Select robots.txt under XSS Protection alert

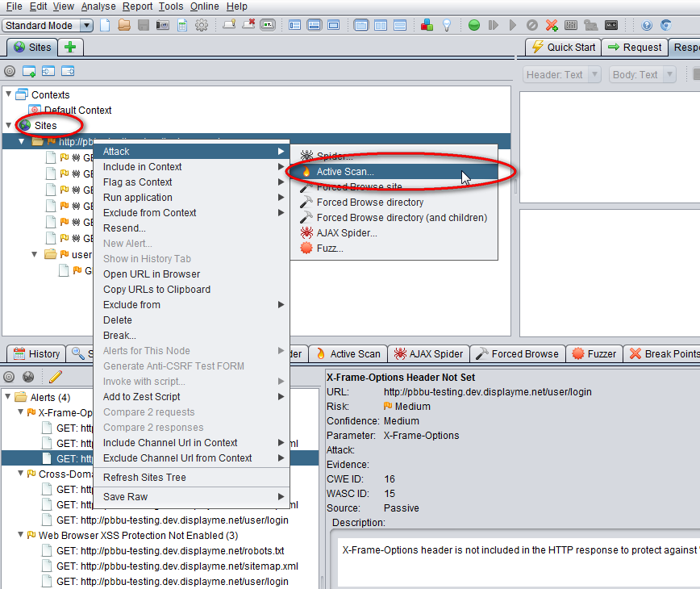coord(169,551)
